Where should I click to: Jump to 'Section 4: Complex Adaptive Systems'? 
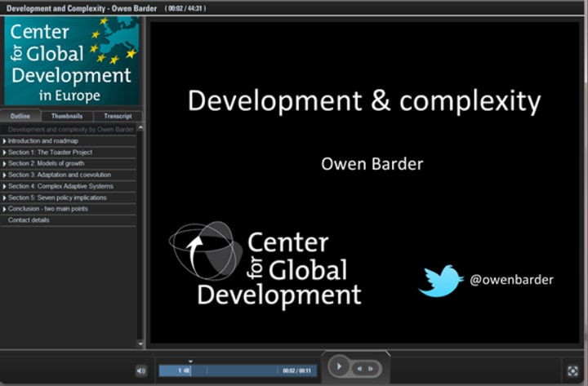click(x=69, y=186)
